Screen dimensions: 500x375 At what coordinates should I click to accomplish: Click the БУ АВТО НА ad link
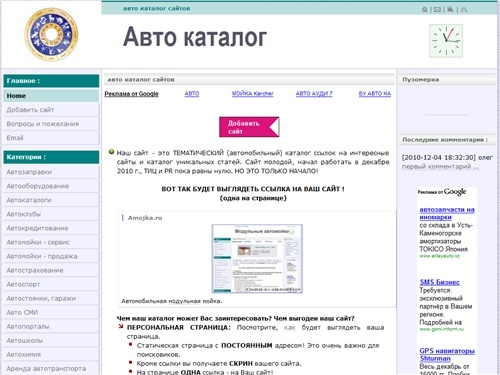375,94
